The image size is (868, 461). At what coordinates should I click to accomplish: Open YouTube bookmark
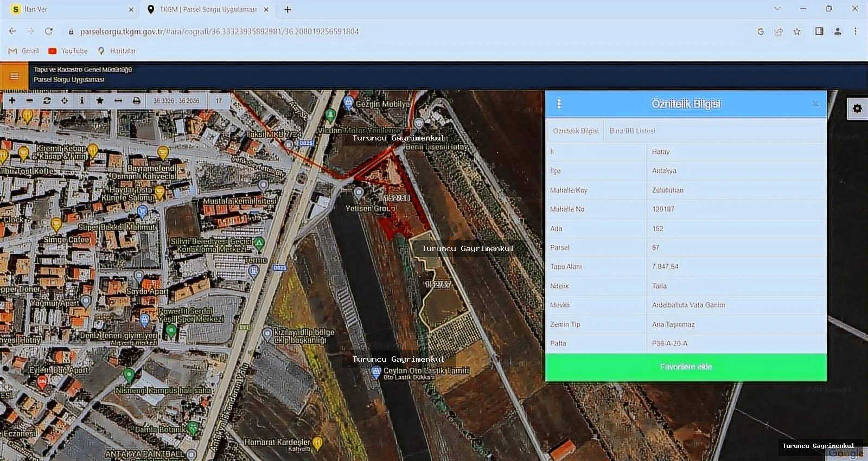[x=68, y=51]
